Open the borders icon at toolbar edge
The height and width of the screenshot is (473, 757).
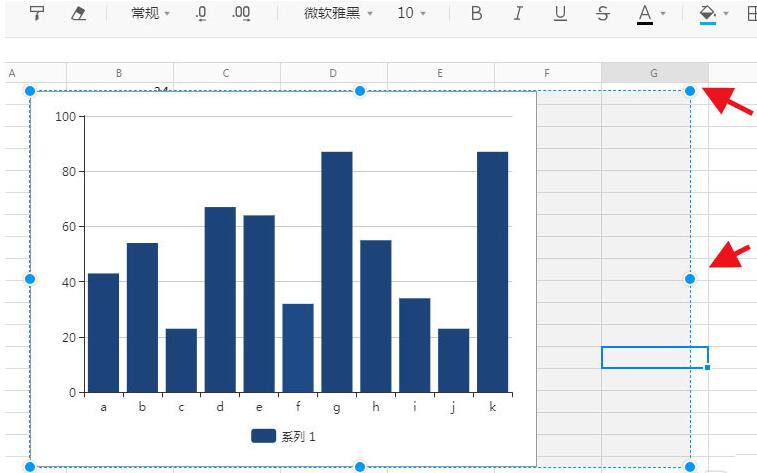click(x=752, y=14)
